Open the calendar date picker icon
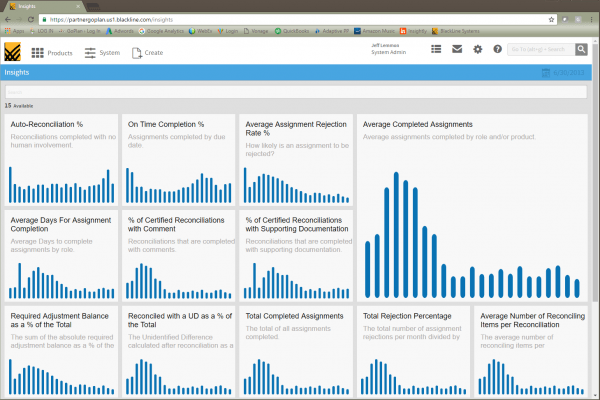The image size is (600, 400). pos(545,73)
